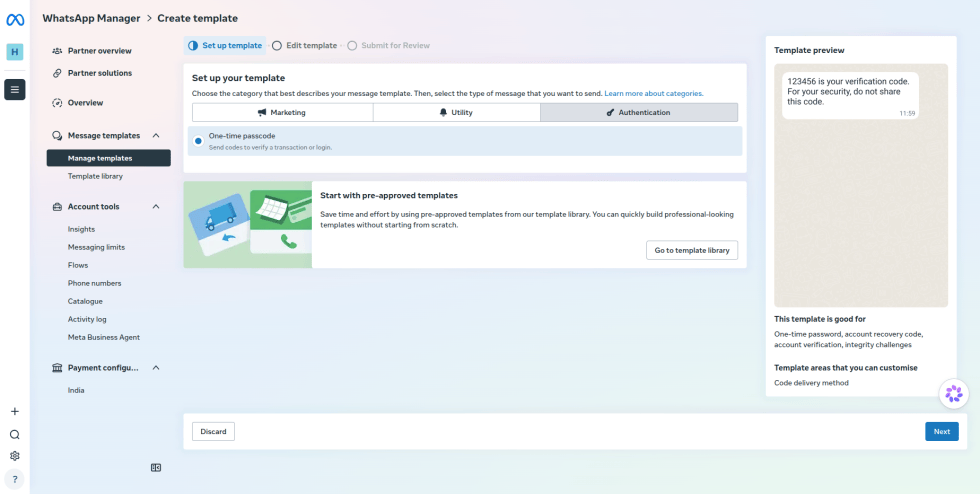Click the Template preview heading

pyautogui.click(x=809, y=50)
